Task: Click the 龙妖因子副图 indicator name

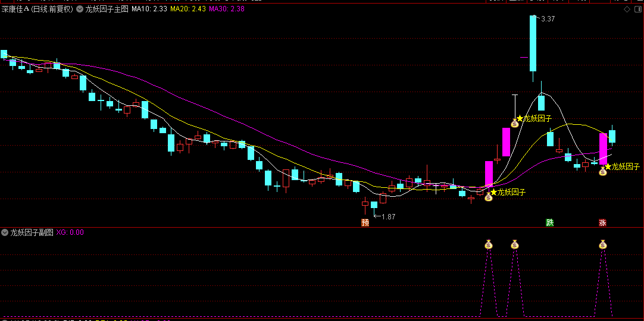Action: pyautogui.click(x=32, y=232)
